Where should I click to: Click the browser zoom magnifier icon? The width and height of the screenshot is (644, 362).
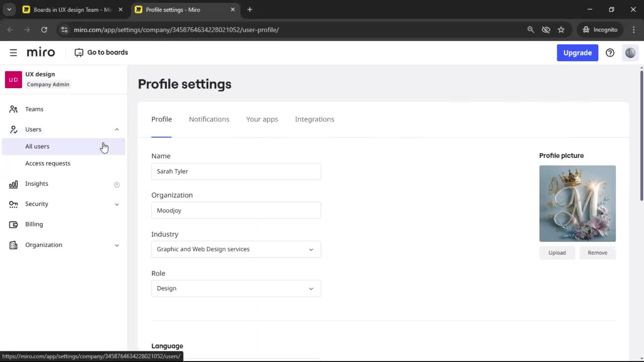(531, 29)
